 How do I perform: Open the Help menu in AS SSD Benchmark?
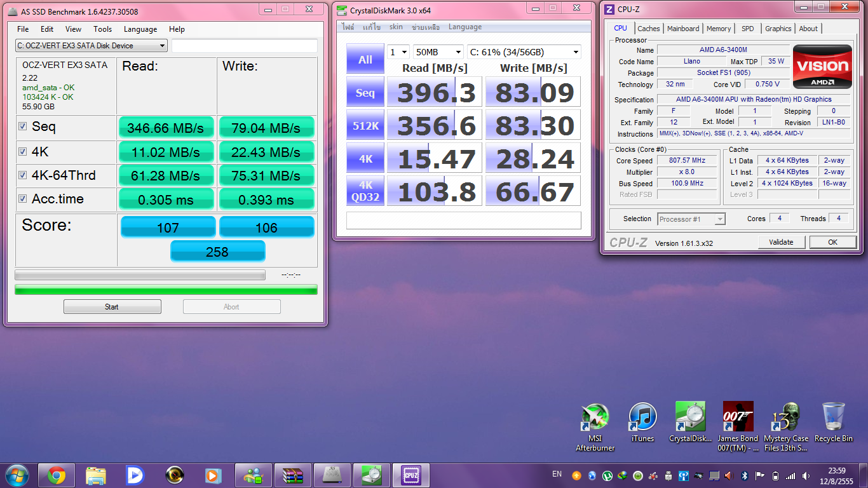coord(177,29)
